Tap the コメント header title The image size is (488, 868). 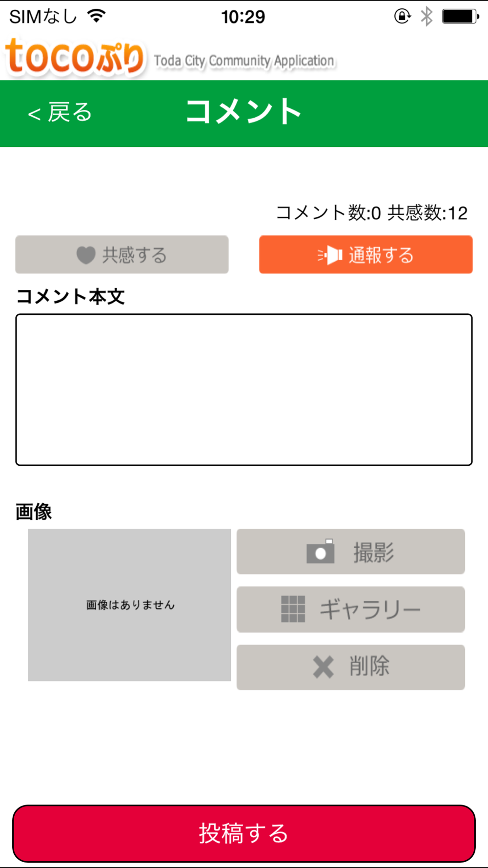click(x=244, y=111)
